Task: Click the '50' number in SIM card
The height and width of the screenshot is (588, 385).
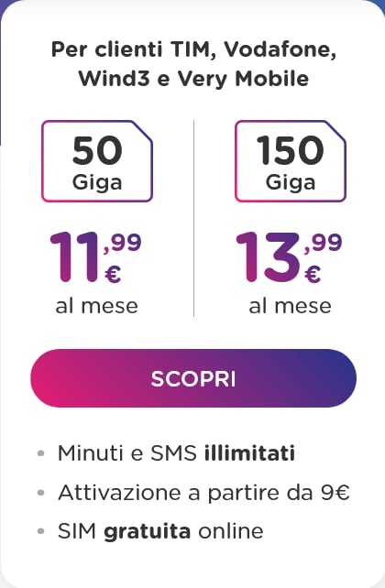Action: tap(97, 150)
